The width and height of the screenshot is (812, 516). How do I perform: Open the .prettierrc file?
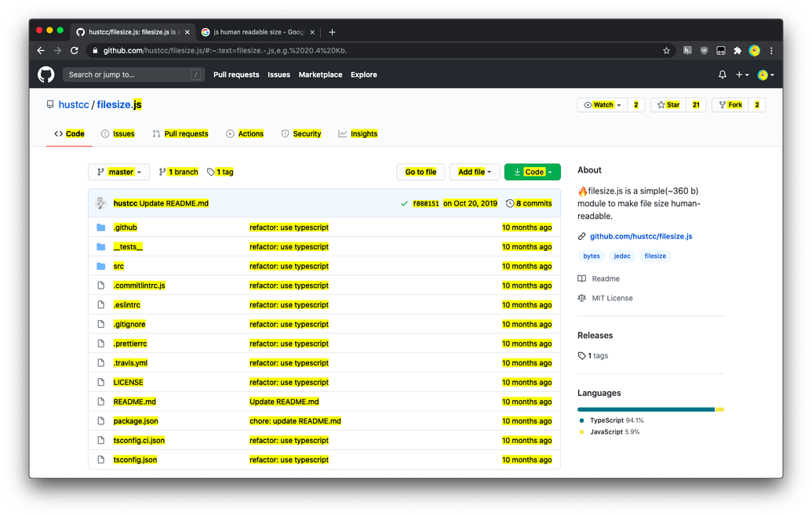tap(130, 343)
